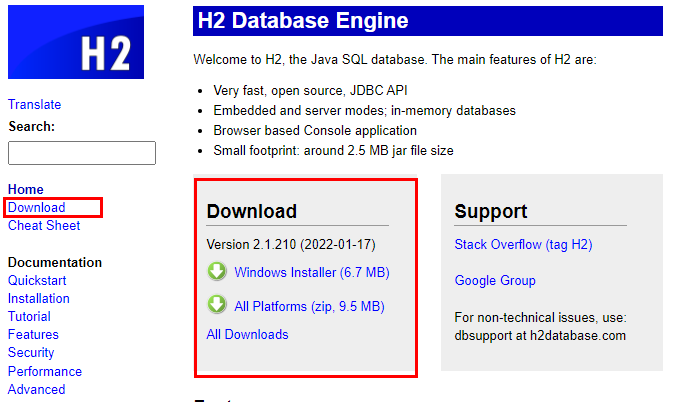Open the Advanced documentation link
Screen dimensions: 678x402
click(37, 390)
